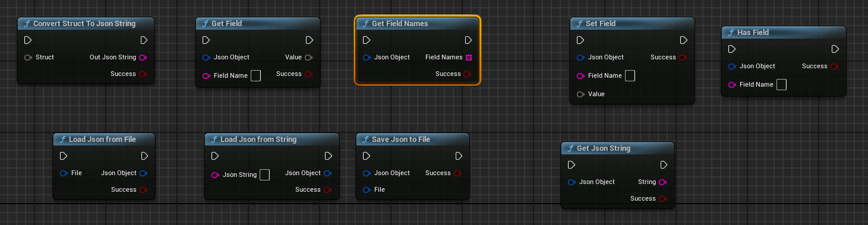This screenshot has height=225, width=868.
Task: Click Json Object pin on Has Field node
Action: click(x=732, y=66)
